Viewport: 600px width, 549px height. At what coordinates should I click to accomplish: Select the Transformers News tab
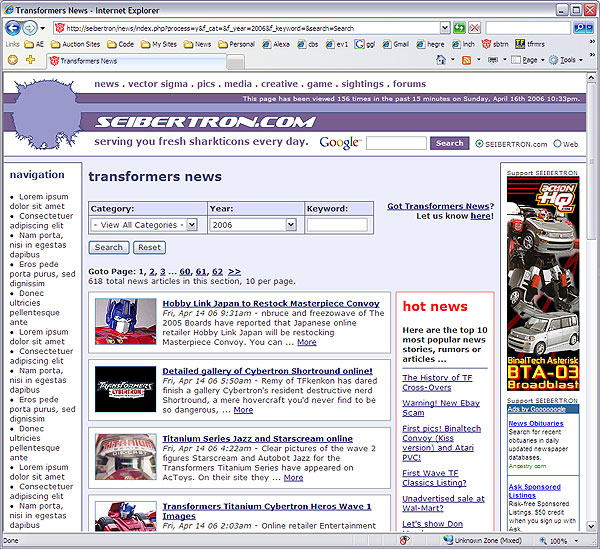click(137, 61)
